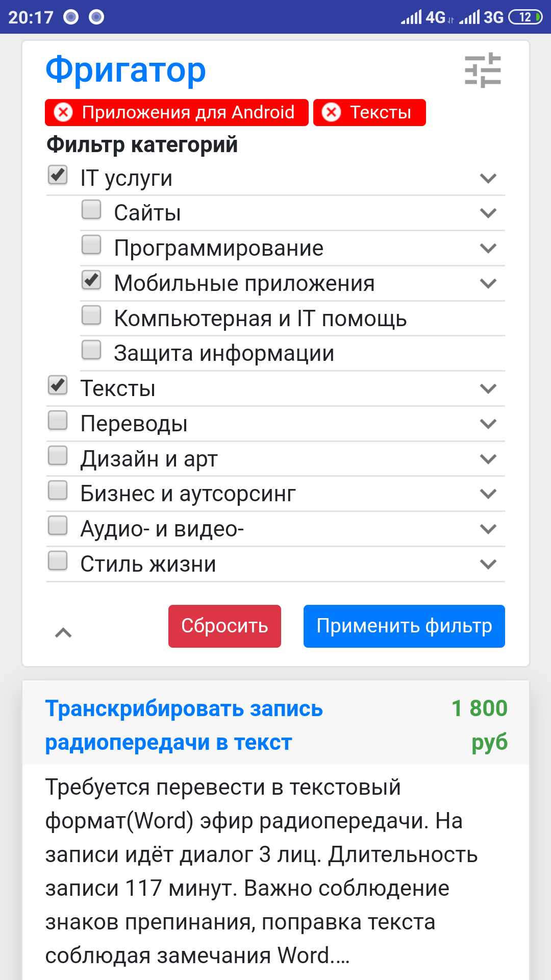The height and width of the screenshot is (980, 551).
Task: Uncheck the IT услуги checkbox
Action: click(x=58, y=175)
